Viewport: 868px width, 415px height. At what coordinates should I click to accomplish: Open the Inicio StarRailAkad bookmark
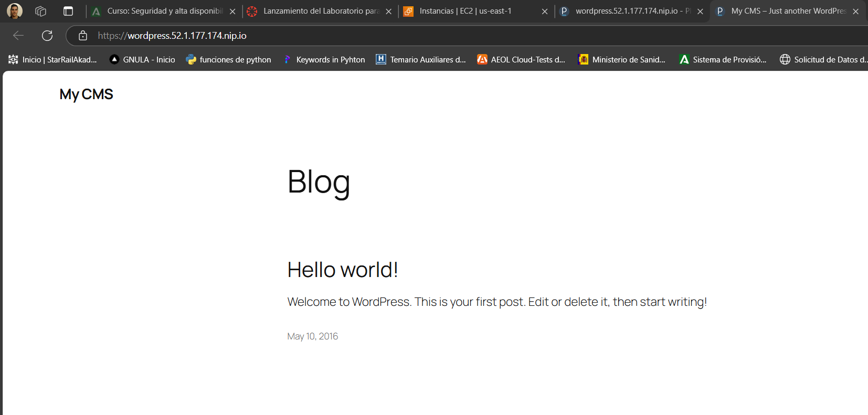pos(53,60)
